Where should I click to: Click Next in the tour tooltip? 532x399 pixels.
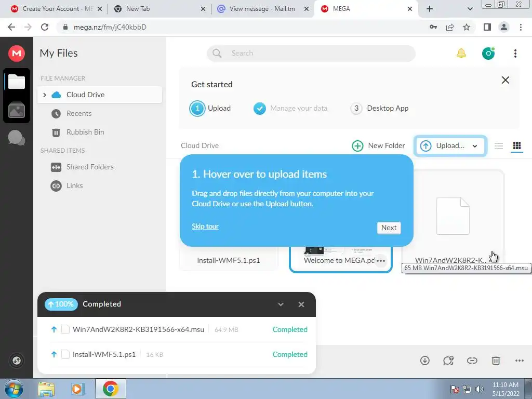tap(389, 228)
